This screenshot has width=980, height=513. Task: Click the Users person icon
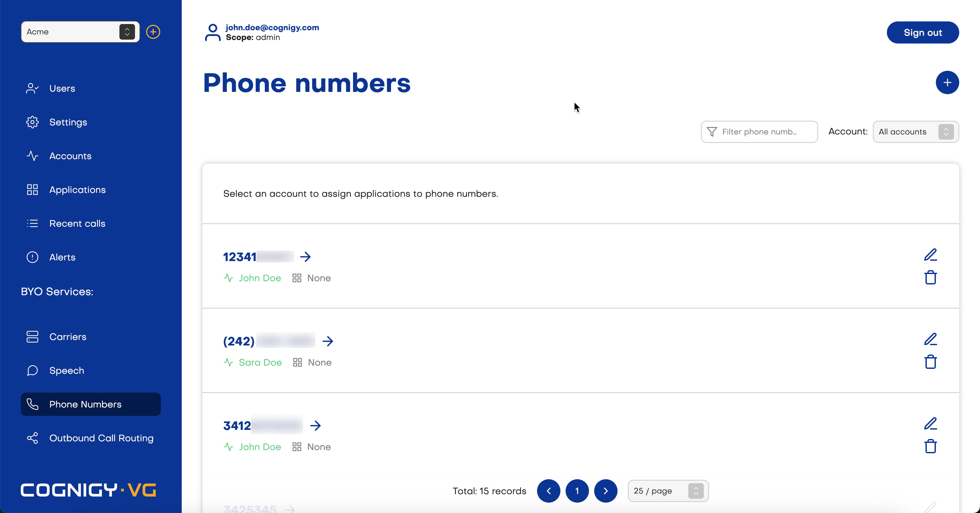pyautogui.click(x=32, y=88)
